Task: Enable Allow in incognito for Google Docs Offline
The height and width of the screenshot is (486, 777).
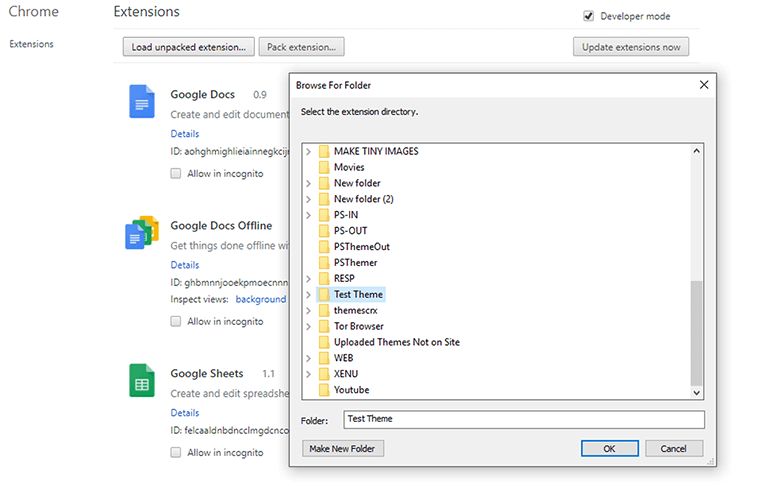Action: (x=175, y=321)
